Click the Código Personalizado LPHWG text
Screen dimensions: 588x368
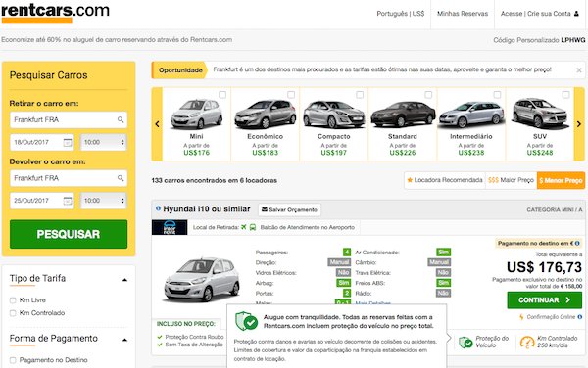539,40
